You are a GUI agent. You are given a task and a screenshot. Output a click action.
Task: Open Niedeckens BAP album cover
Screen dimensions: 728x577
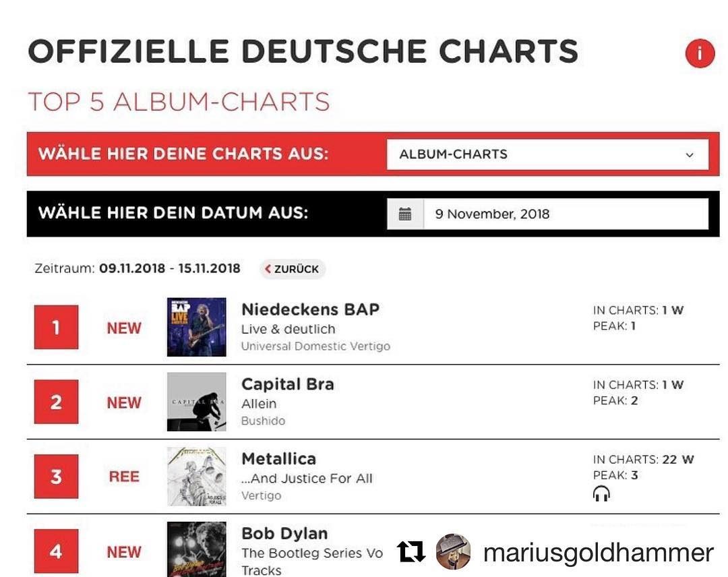[x=196, y=328]
